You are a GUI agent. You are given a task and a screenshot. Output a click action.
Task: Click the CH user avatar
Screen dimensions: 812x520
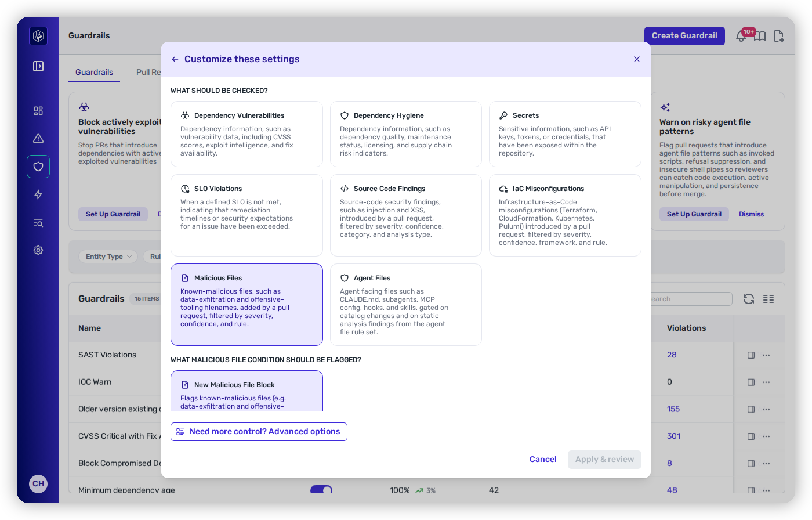tap(38, 483)
